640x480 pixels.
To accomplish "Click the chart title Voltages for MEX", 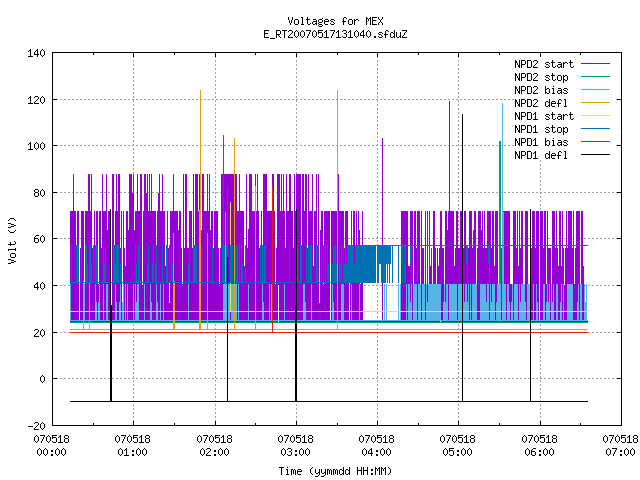I will point(335,21).
